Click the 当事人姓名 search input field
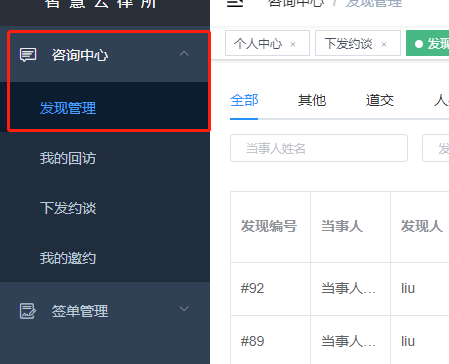Image resolution: width=449 pixels, height=364 pixels. (319, 148)
